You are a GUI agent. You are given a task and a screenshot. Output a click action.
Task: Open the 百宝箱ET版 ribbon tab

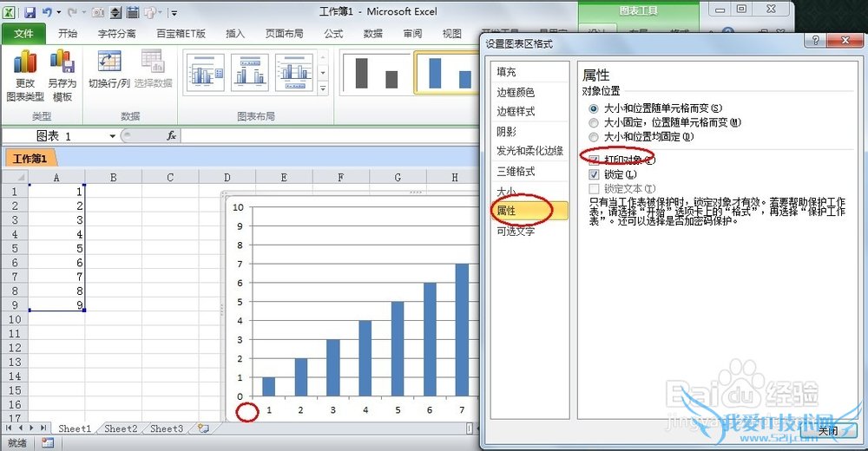(x=181, y=34)
